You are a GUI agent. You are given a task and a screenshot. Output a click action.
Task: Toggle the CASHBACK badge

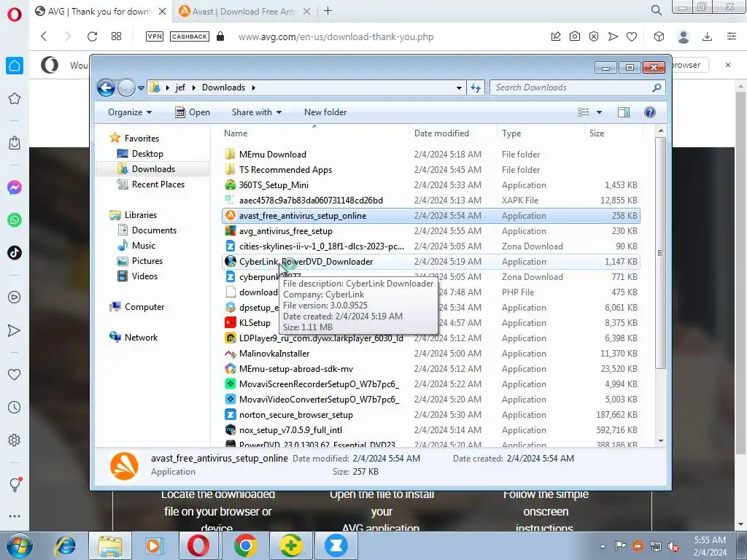point(190,36)
